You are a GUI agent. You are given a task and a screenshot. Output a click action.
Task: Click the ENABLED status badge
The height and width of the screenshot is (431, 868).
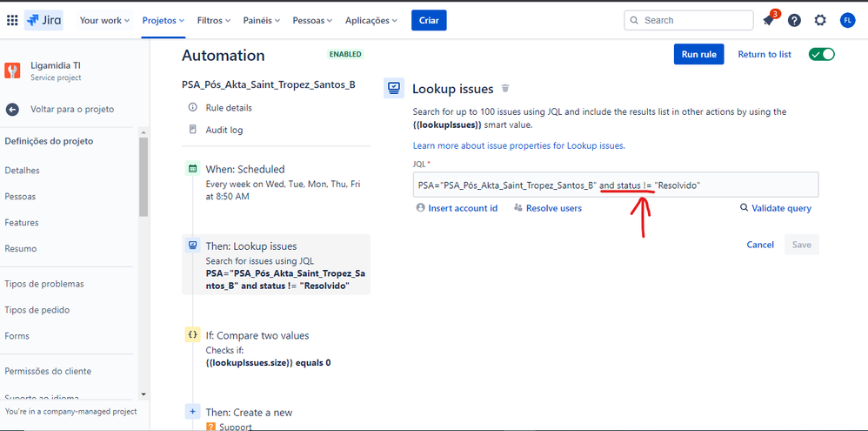pos(345,54)
